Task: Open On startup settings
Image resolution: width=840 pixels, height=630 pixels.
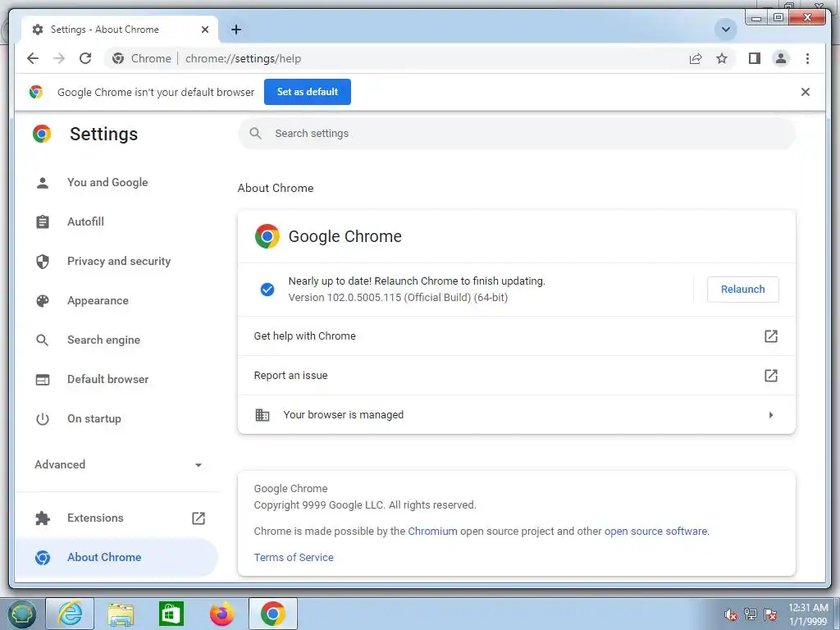Action: [x=116, y=418]
